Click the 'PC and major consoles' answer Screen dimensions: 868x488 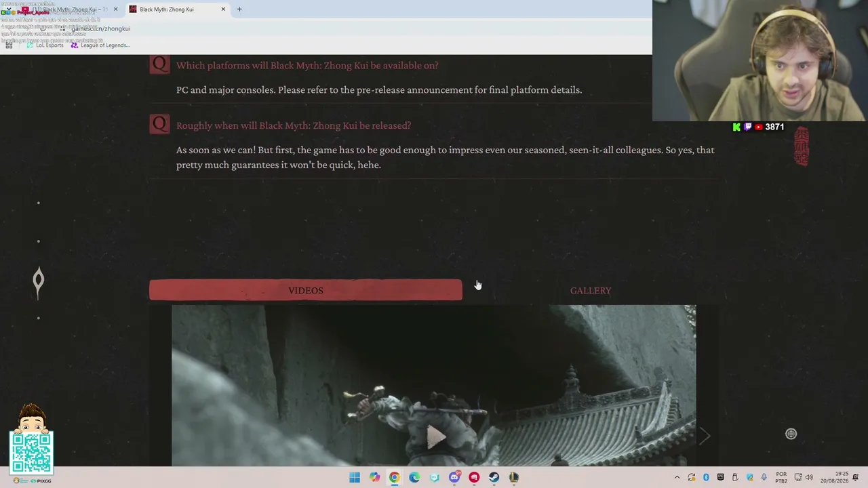point(379,89)
